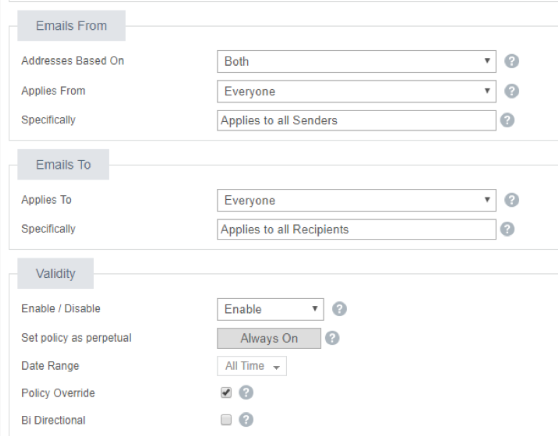
Task: Open help icon for Bi Directional
Action: pos(246,420)
